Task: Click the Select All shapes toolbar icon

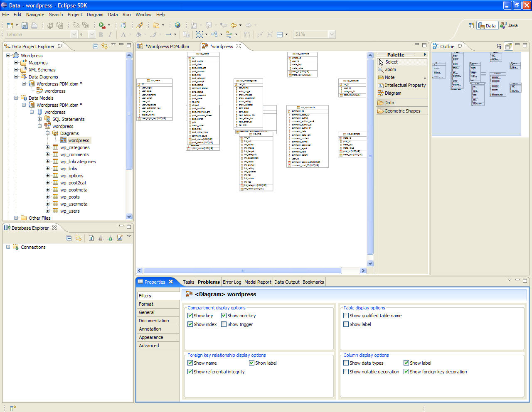Action: click(199, 34)
